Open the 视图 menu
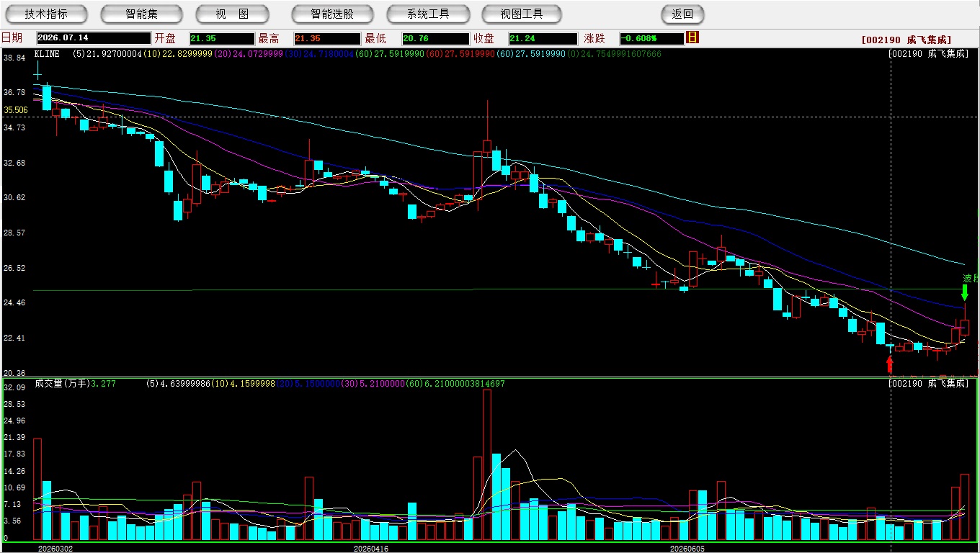The image size is (980, 553). [x=232, y=14]
